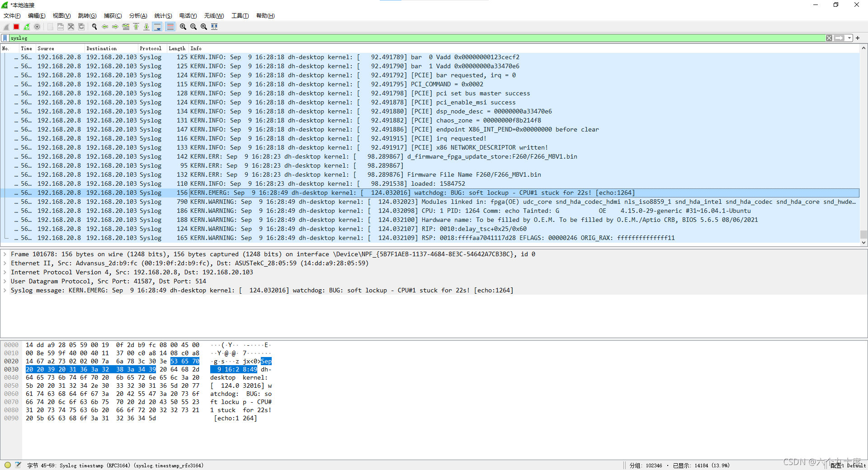
Task: Jump to the last packet
Action: coord(146,27)
